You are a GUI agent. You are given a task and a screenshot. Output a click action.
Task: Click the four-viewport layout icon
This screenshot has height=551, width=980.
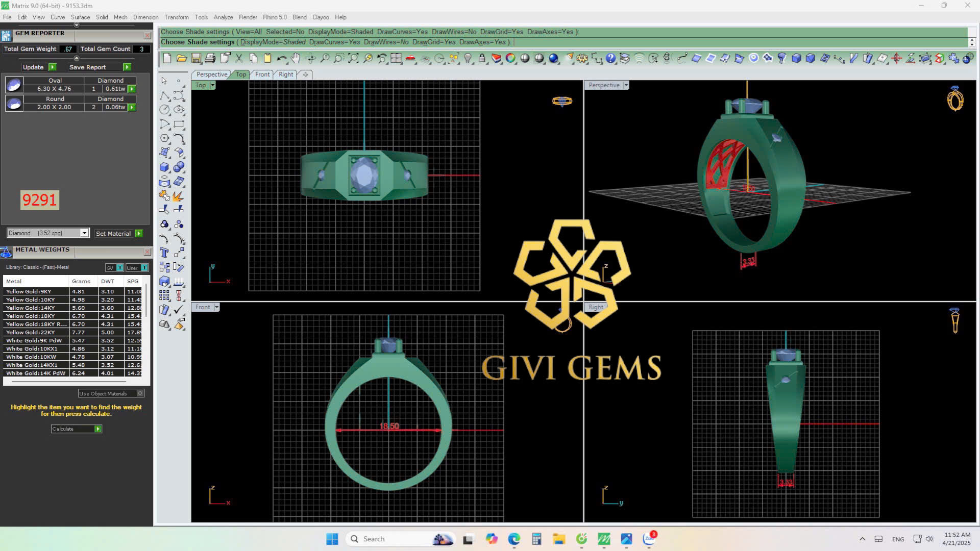pyautogui.click(x=396, y=59)
